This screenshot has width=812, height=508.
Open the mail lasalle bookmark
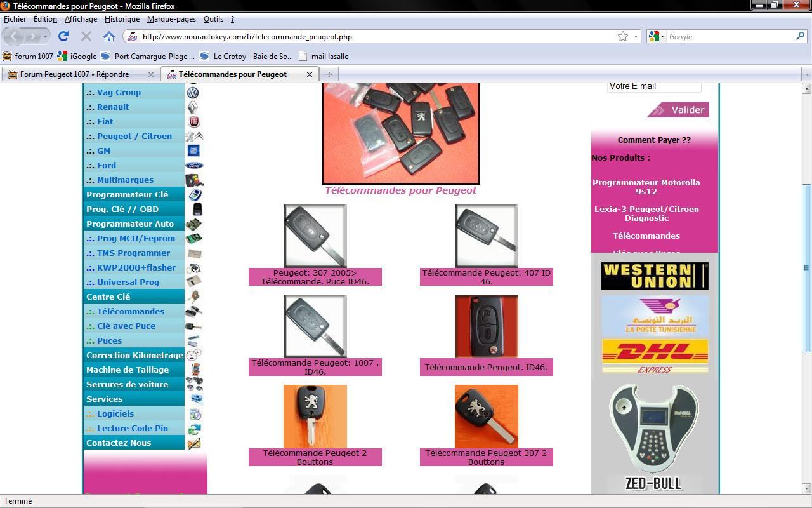(x=324, y=56)
